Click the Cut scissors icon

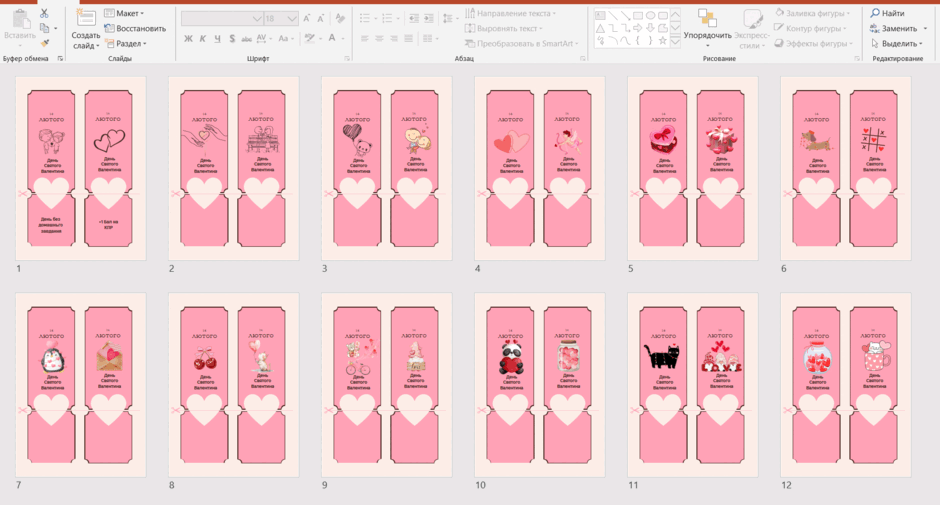(x=44, y=13)
